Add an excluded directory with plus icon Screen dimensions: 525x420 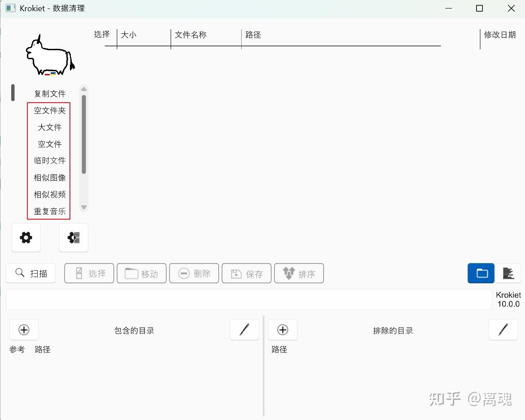coord(282,330)
